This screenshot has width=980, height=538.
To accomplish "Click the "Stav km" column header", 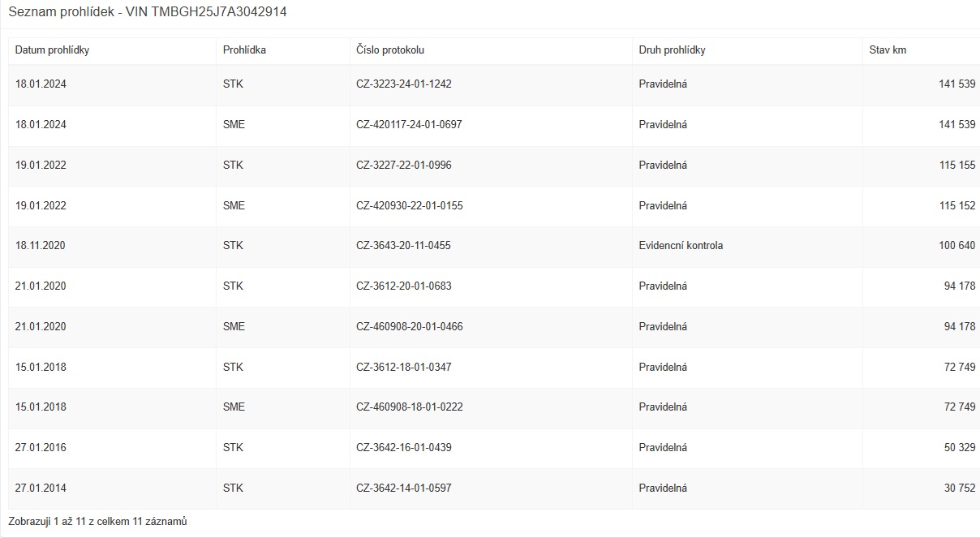I will (x=888, y=50).
